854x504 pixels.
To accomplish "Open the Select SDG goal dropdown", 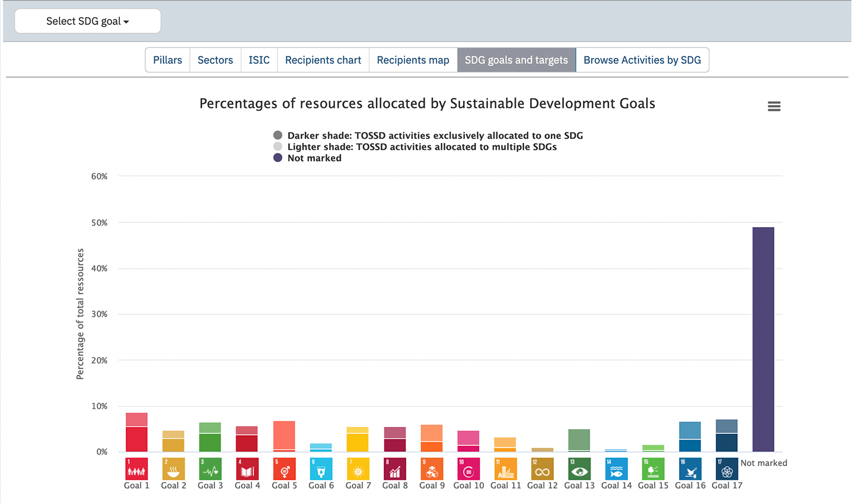I will (x=88, y=21).
